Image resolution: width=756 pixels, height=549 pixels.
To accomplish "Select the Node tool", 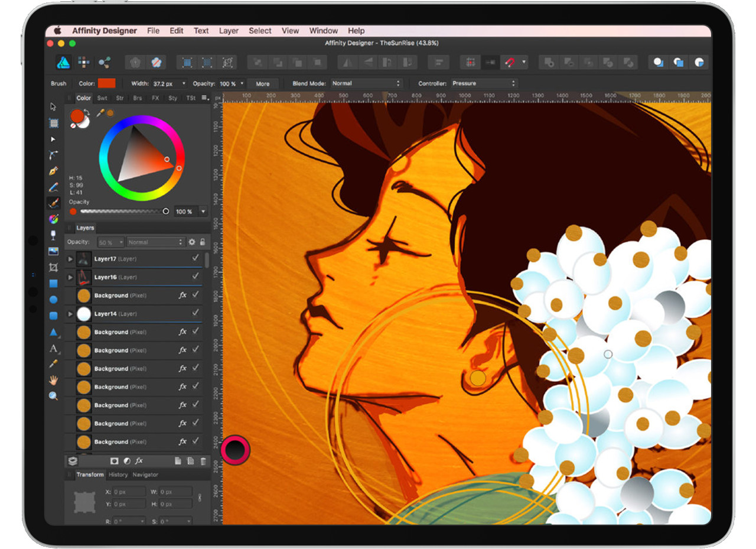I will coord(53,139).
